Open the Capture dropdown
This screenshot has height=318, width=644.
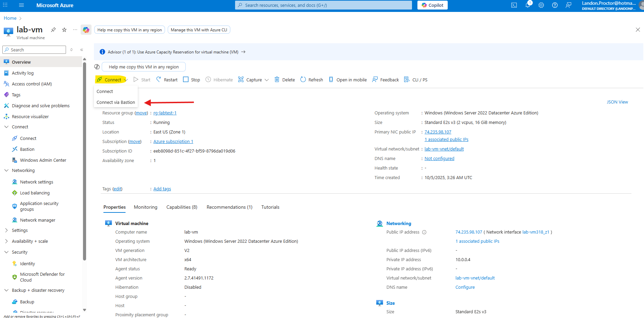tap(253, 80)
